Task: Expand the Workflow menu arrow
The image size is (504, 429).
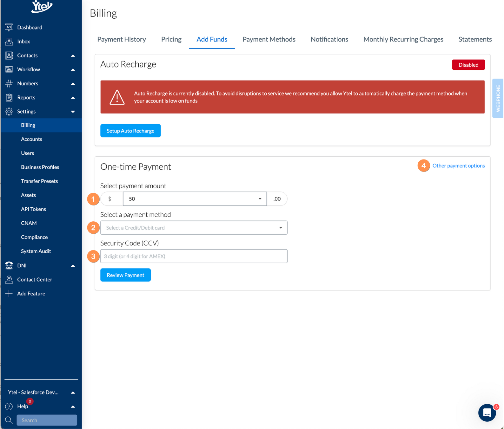Action: pyautogui.click(x=73, y=69)
